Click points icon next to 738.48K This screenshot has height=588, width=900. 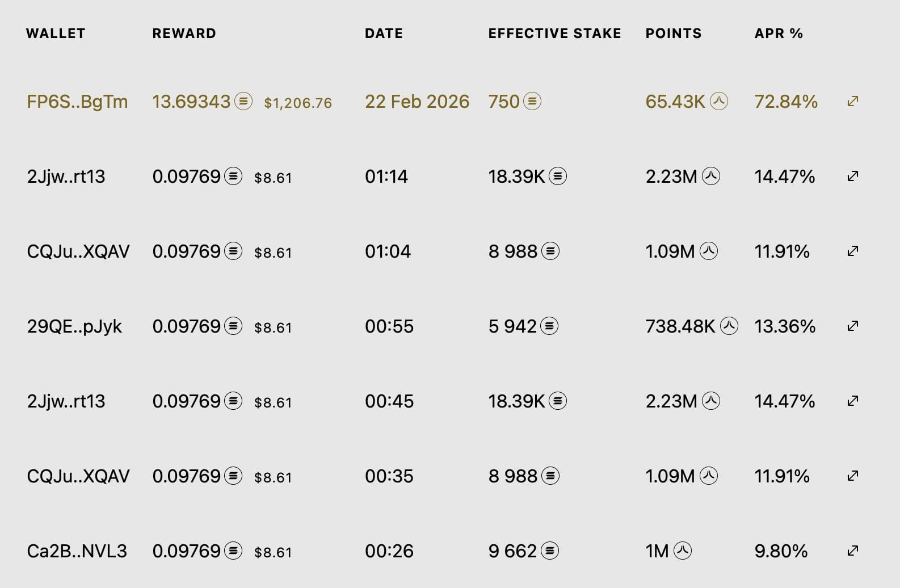click(729, 326)
